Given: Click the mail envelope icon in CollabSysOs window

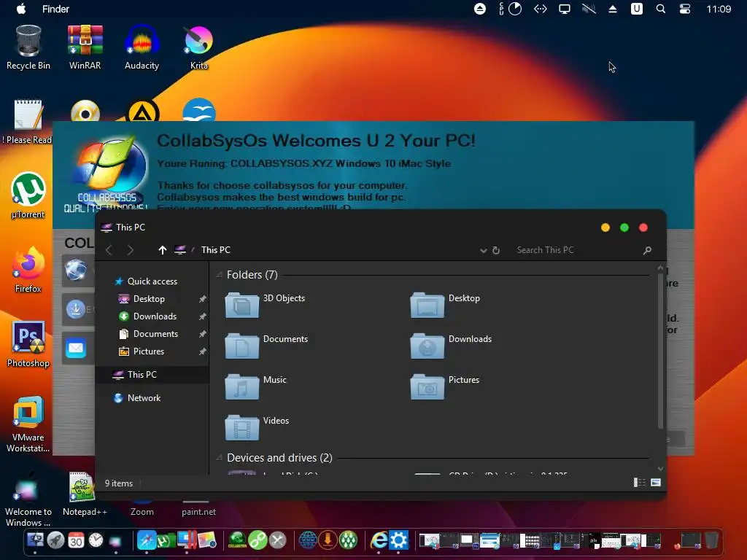Looking at the screenshot, I should coord(76,348).
